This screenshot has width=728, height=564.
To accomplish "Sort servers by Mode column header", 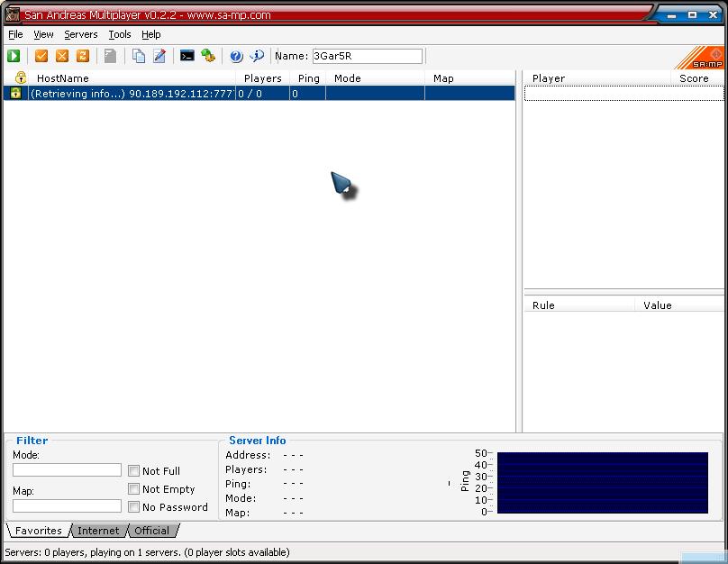I will [376, 78].
